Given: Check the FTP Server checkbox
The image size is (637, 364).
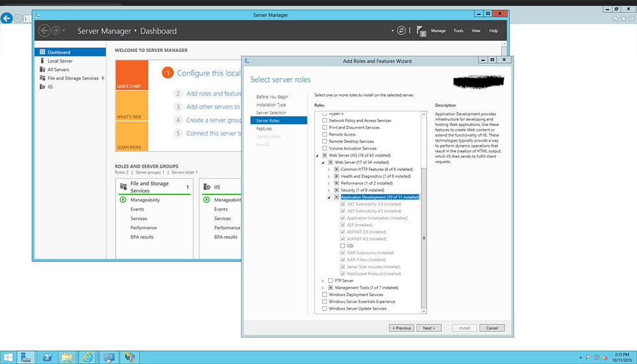Looking at the screenshot, I should click(x=331, y=281).
